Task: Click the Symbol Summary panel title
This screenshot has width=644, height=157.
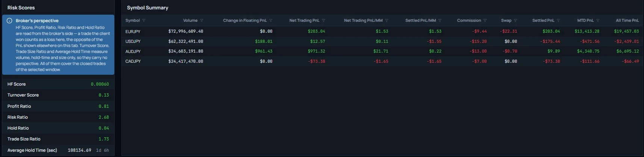Action: tap(148, 8)
